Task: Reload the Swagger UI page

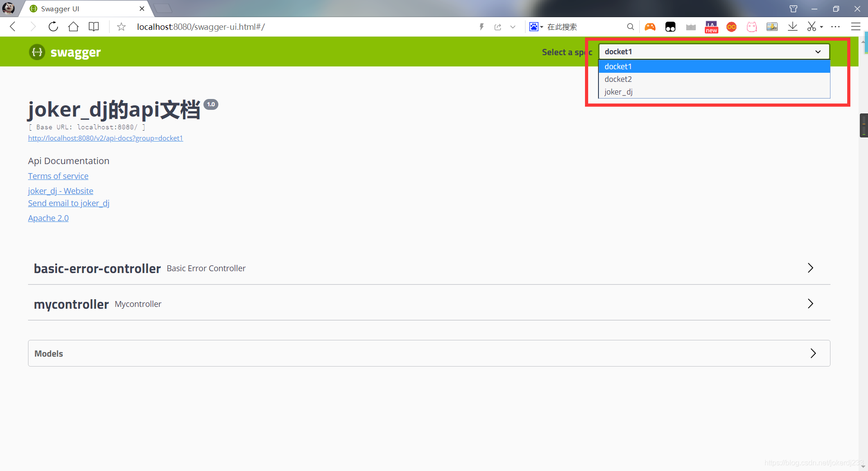Action: coord(53,27)
